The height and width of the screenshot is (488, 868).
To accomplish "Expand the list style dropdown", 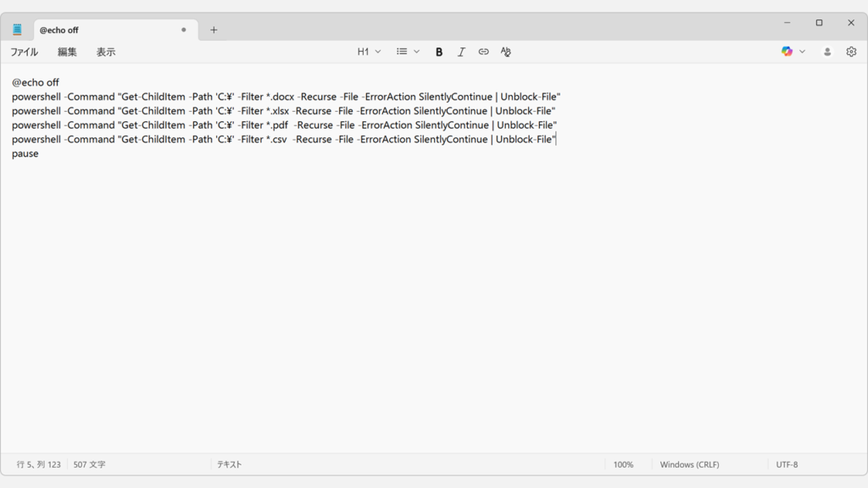I will coord(408,52).
